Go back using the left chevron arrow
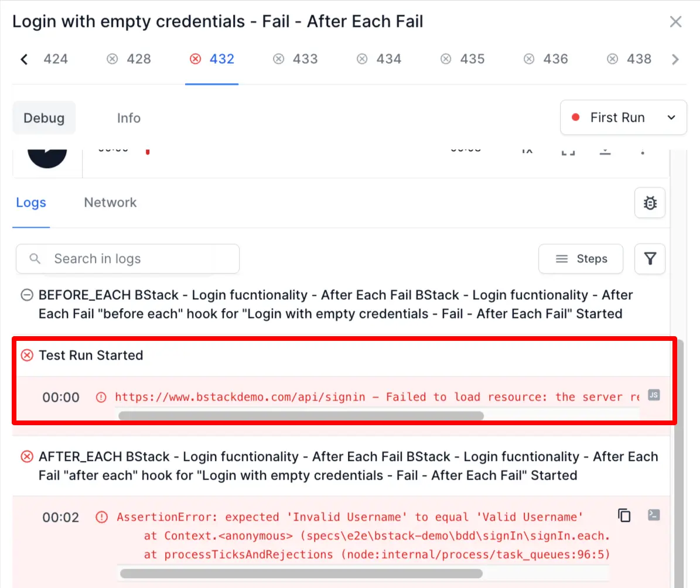The image size is (700, 588). point(24,59)
